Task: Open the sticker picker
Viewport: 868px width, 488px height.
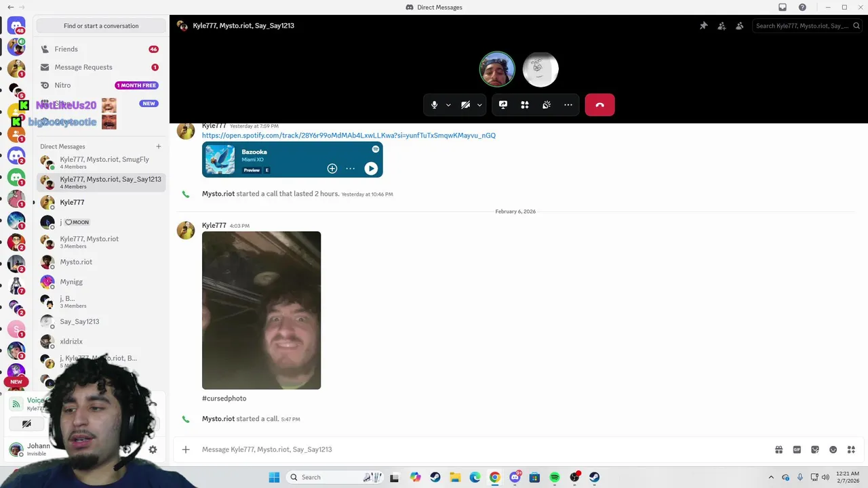Action: 815,449
